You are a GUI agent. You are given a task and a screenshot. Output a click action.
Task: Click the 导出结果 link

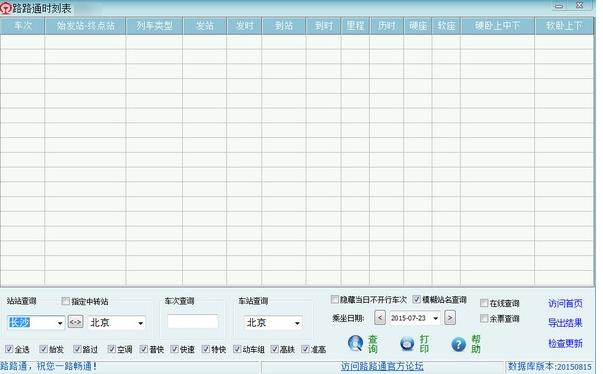pos(565,322)
